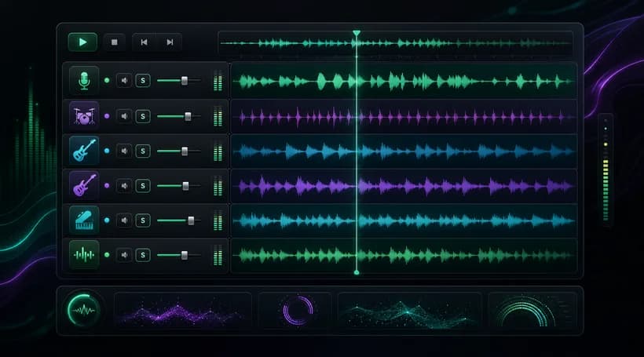Select the purple electric guitar track icon
644x357 pixels.
pos(84,185)
